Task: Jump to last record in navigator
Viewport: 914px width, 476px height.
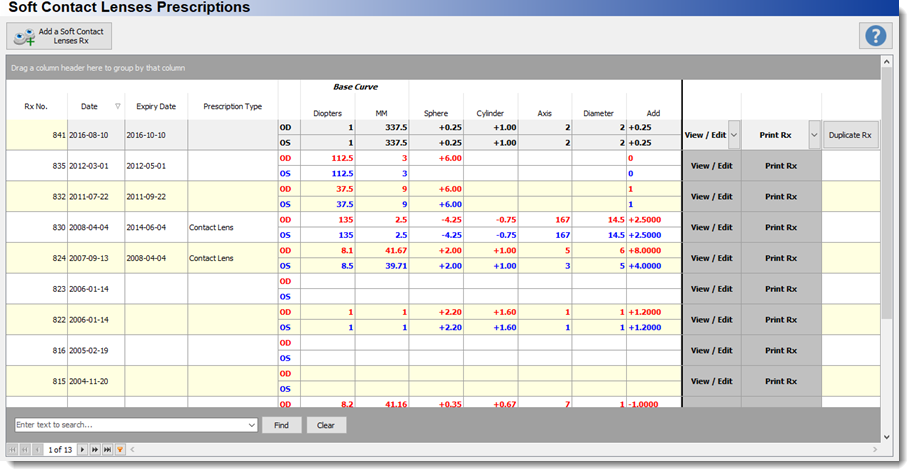Action: coord(107,450)
